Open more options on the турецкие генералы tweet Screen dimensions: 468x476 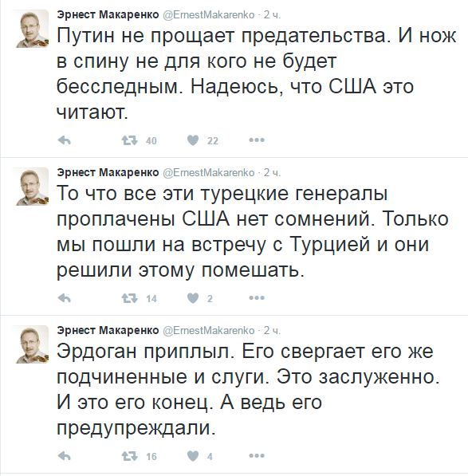257,298
